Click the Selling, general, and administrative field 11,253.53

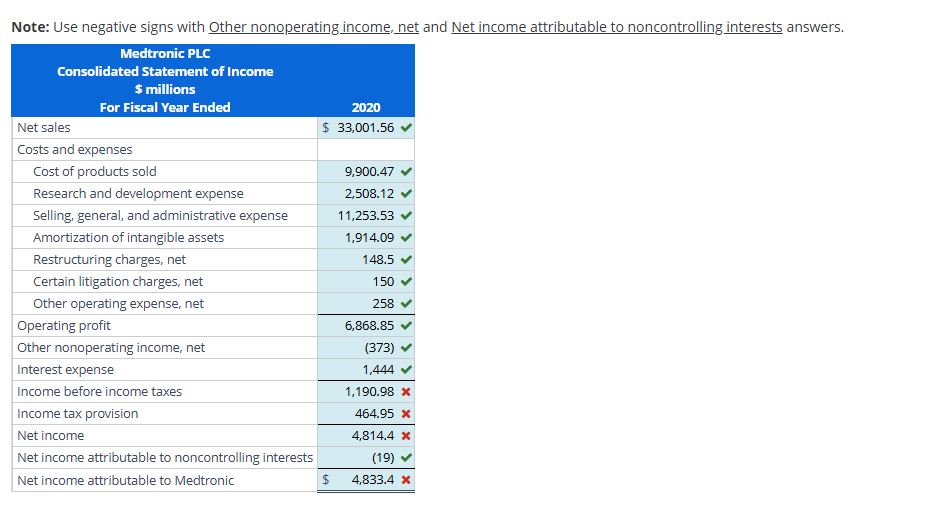[x=366, y=215]
